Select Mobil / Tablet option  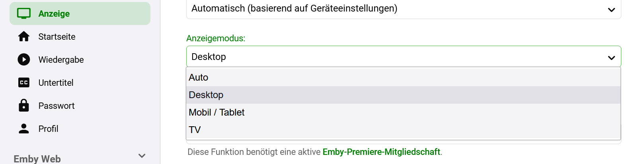tap(217, 112)
